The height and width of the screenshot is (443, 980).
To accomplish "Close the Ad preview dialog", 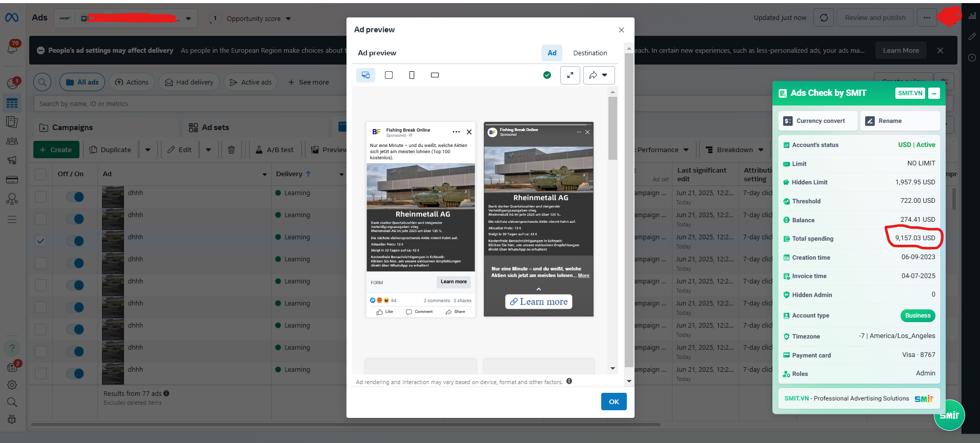I will coord(621,30).
